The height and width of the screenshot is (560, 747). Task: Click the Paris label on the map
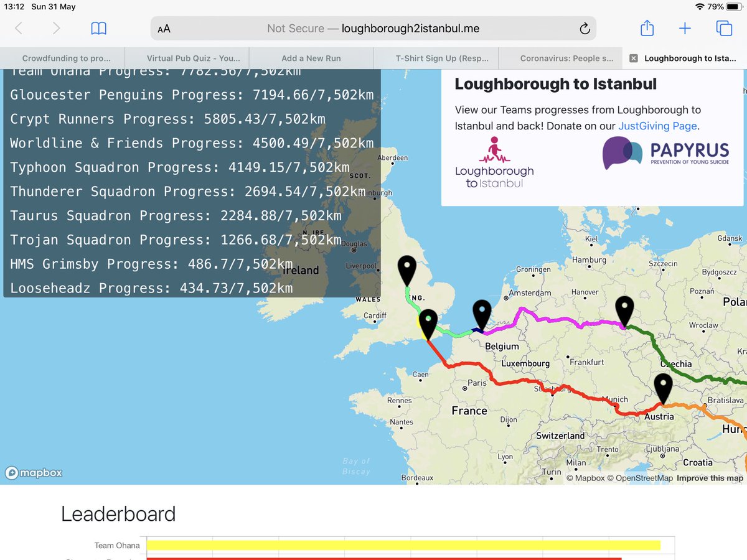(477, 383)
